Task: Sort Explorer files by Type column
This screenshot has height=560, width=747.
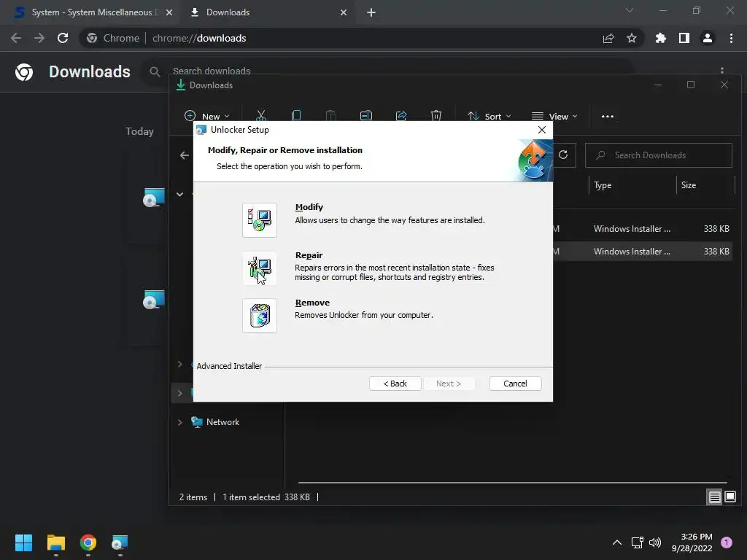Action: click(x=632, y=185)
